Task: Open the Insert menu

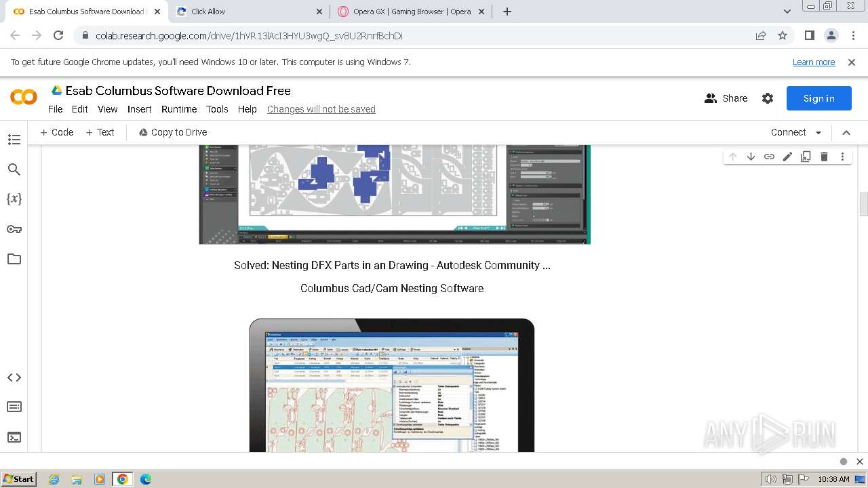Action: (140, 109)
